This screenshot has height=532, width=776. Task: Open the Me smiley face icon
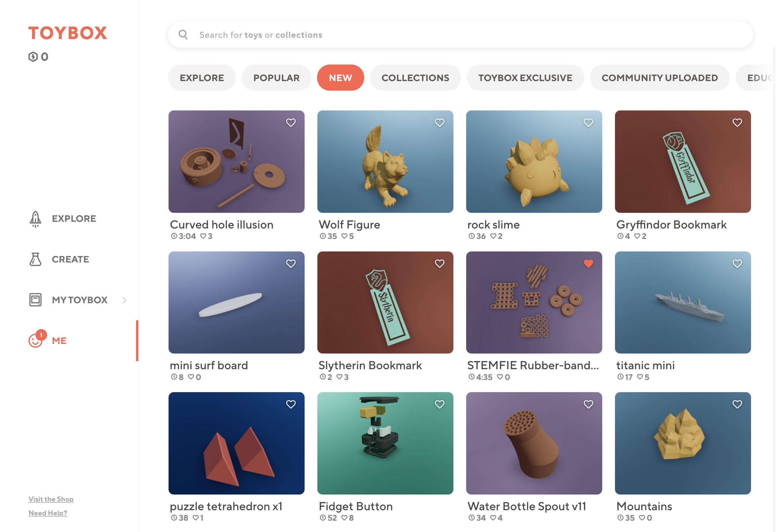tap(35, 341)
